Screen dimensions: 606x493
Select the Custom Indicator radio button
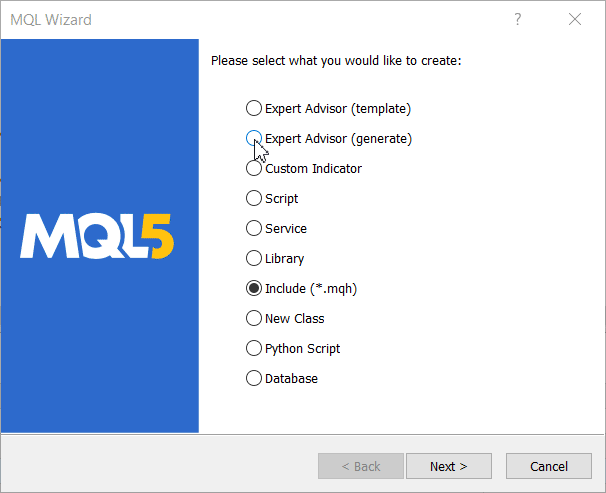(254, 168)
